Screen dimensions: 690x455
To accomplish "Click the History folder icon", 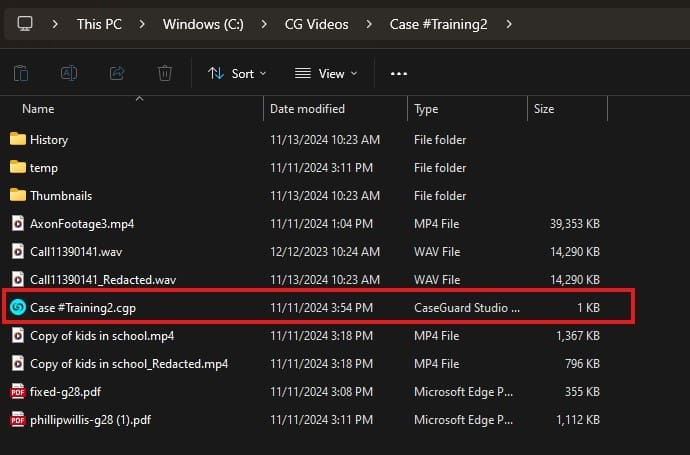I will pyautogui.click(x=17, y=139).
